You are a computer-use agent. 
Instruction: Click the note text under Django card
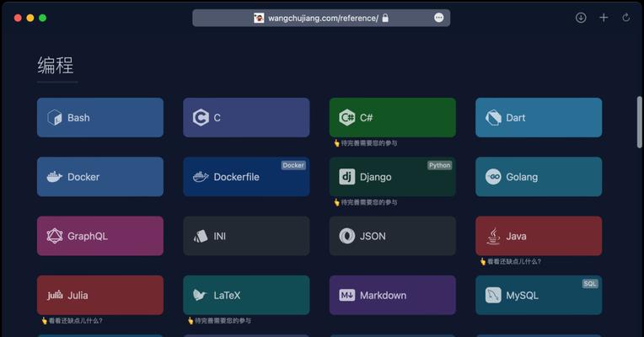[365, 202]
